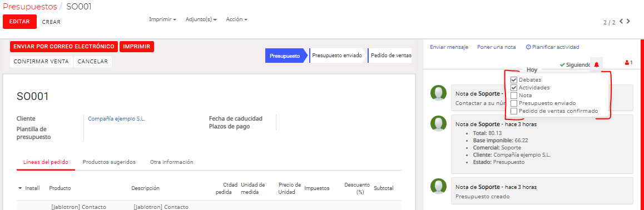Image resolution: width=644 pixels, height=210 pixels.
Task: Check the Nota subscription checkbox
Action: [x=513, y=95]
